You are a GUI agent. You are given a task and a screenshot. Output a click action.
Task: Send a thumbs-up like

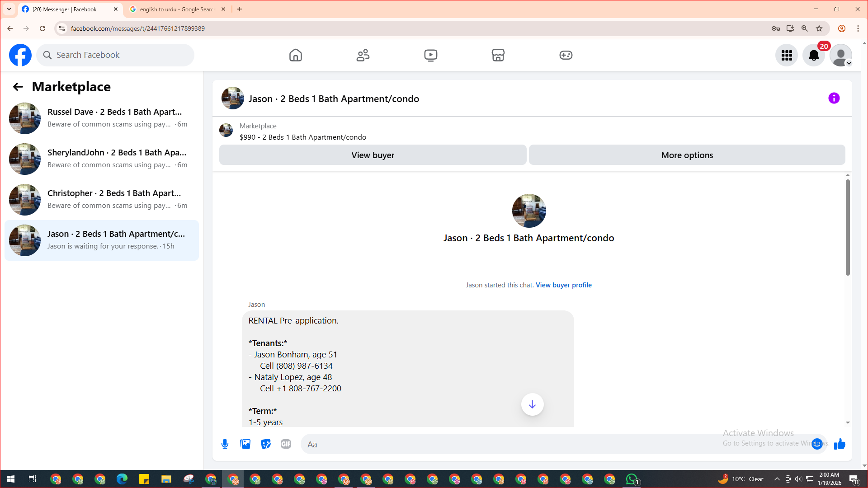tap(840, 444)
